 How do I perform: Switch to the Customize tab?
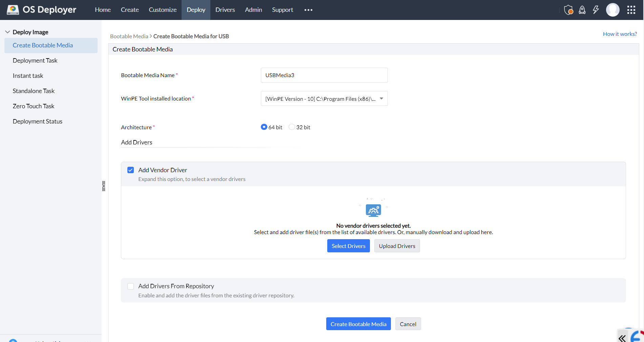(x=163, y=10)
